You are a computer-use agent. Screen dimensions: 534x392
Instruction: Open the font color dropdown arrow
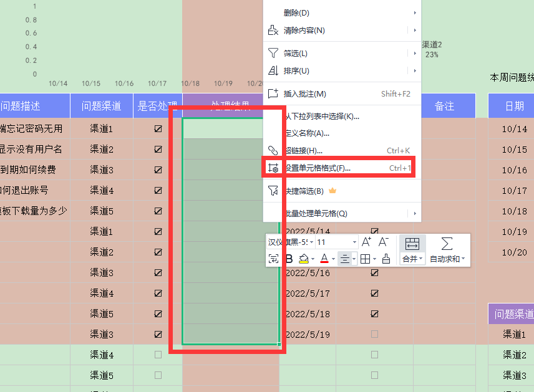333,259
